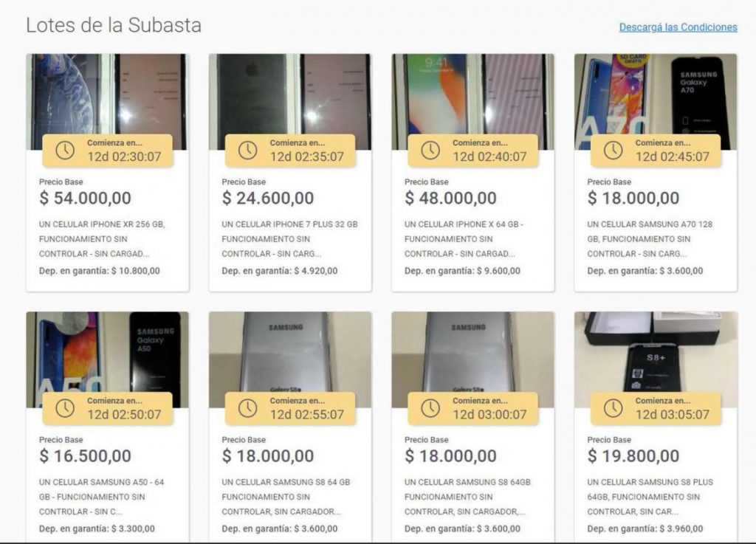This screenshot has height=544, width=756.
Task: Click the clock icon on iPhone XR lot
Action: [x=65, y=151]
